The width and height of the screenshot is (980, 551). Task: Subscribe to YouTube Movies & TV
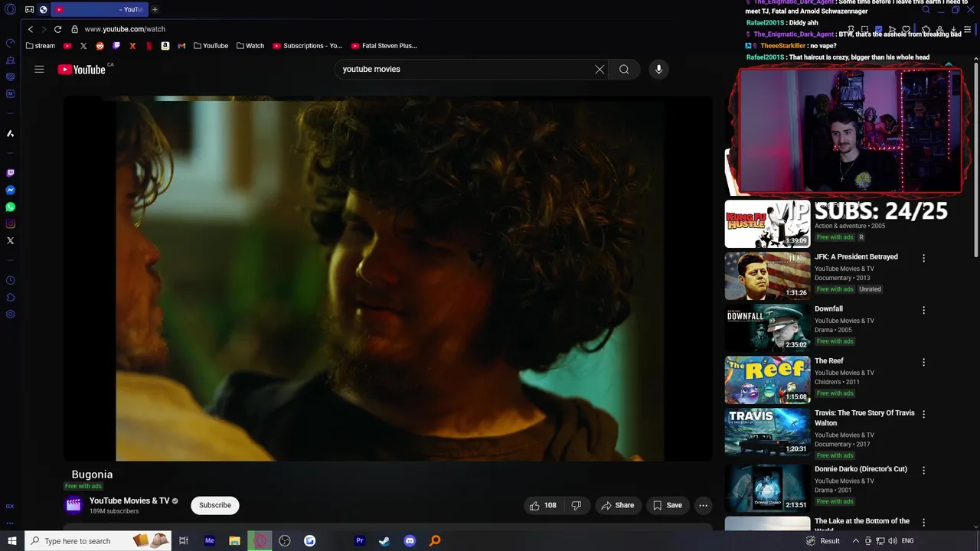coord(215,505)
